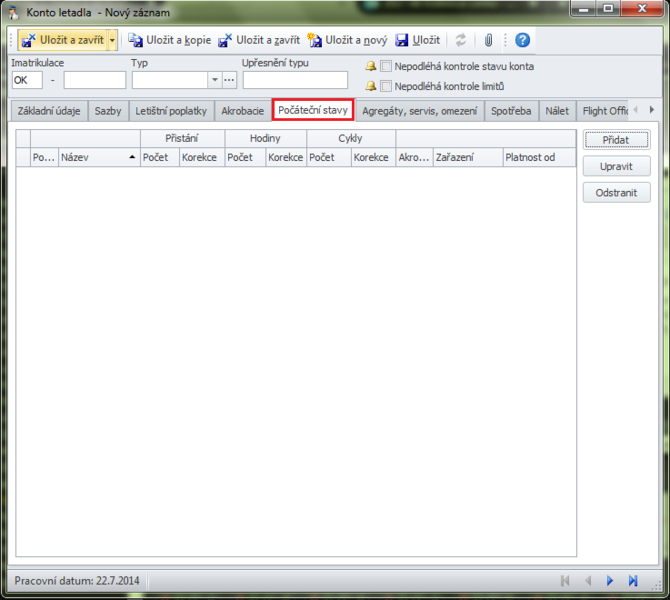
Task: Click the refresh arrows icon in the toolbar
Action: pos(461,40)
